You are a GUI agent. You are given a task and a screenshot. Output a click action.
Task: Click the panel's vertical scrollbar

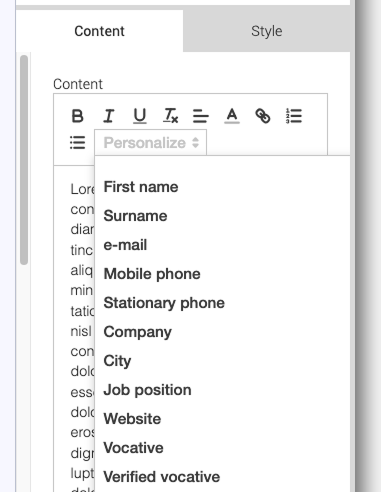coord(24,160)
